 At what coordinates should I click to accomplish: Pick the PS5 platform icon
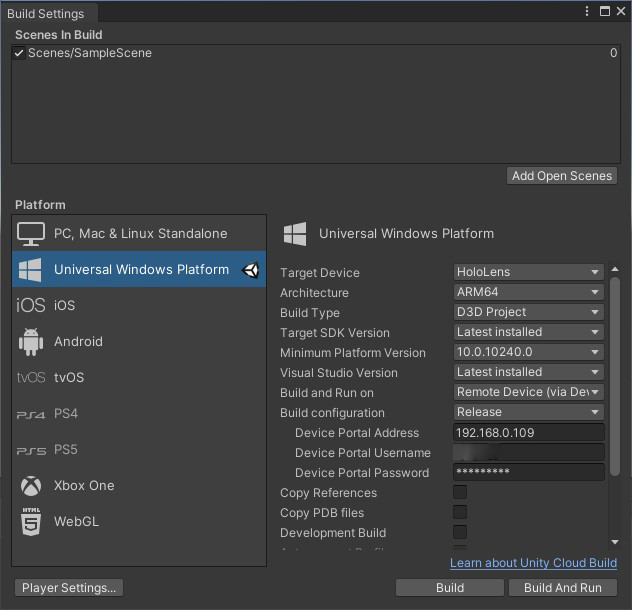pos(31,450)
